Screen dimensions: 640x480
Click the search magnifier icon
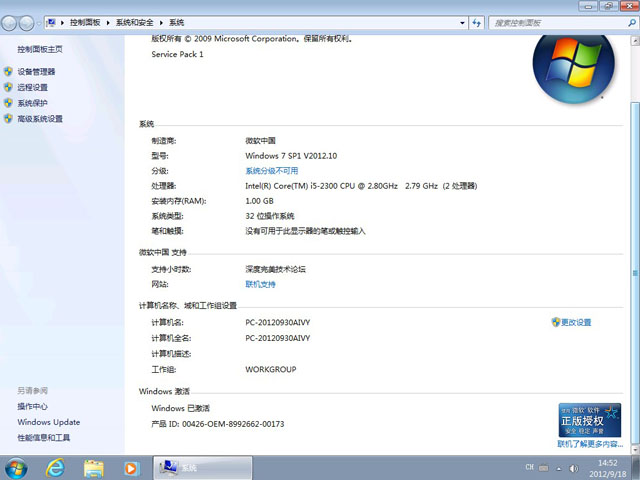point(632,23)
